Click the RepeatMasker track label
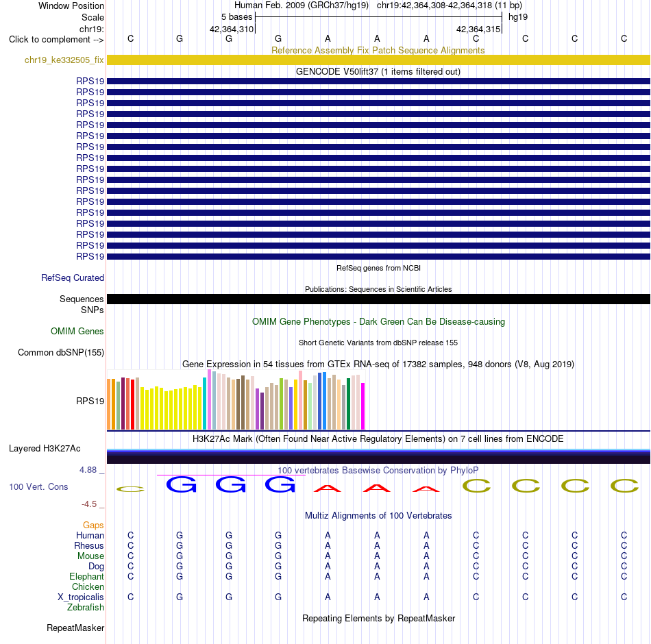Screen dimensions: 651x644 (75, 628)
